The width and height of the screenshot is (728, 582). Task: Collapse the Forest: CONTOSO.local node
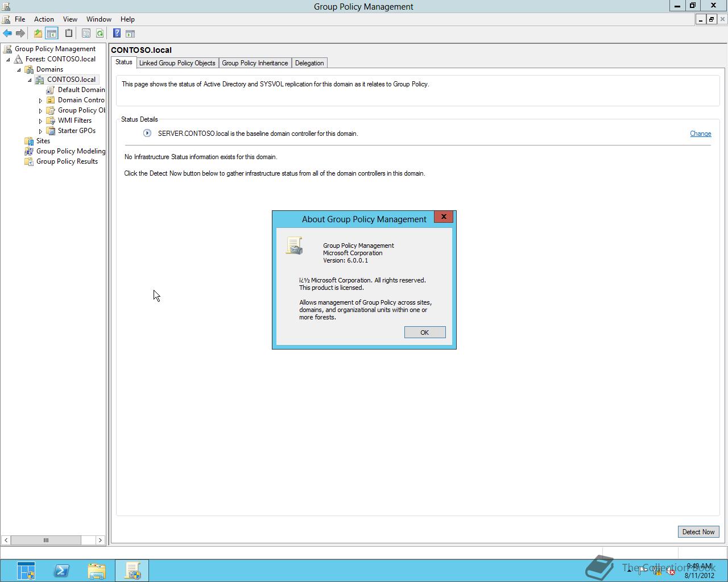coord(8,59)
